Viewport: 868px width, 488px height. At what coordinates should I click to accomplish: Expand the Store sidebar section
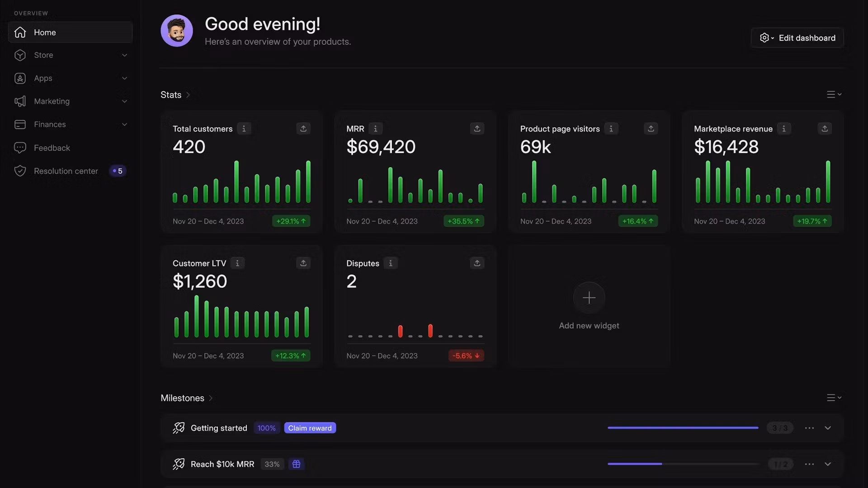(x=124, y=55)
